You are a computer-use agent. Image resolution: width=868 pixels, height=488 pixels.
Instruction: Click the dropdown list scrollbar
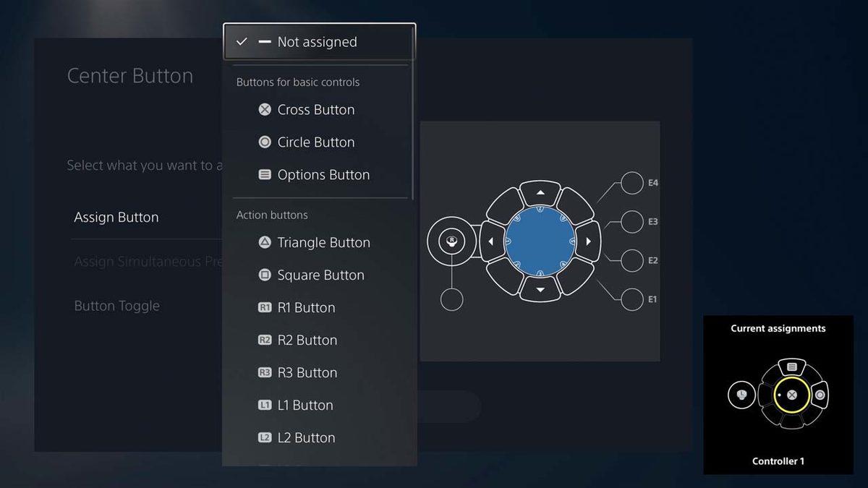413,130
